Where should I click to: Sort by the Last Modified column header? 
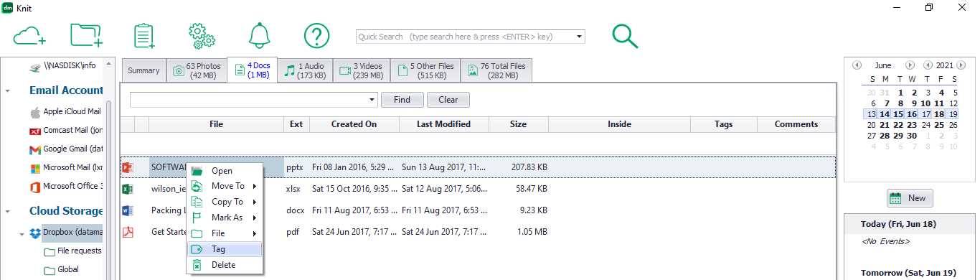point(444,124)
